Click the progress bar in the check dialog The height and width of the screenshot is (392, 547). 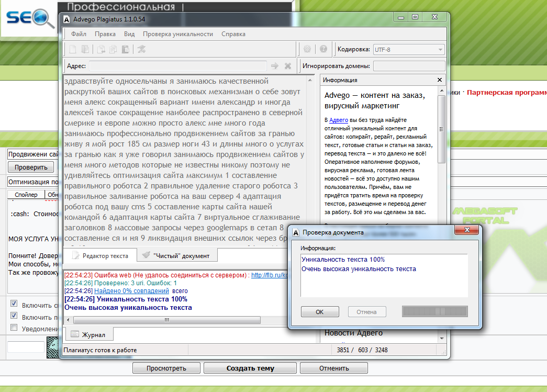coord(434,311)
